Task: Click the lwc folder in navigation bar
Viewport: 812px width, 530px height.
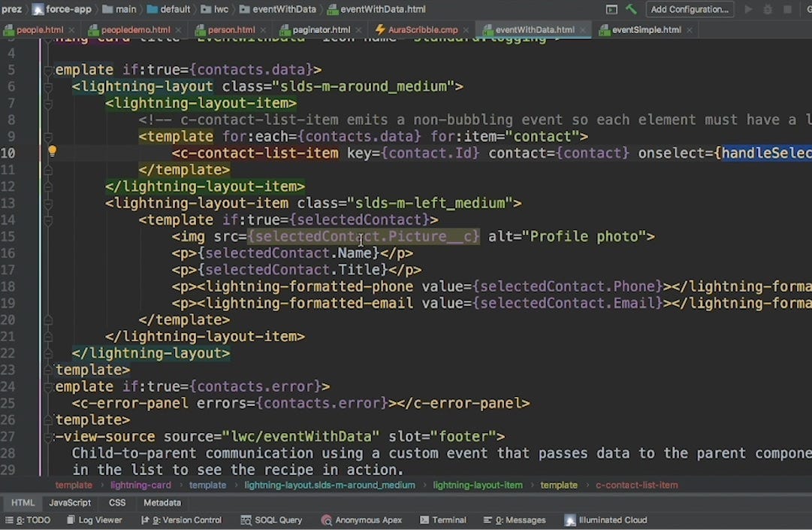Action: click(214, 9)
